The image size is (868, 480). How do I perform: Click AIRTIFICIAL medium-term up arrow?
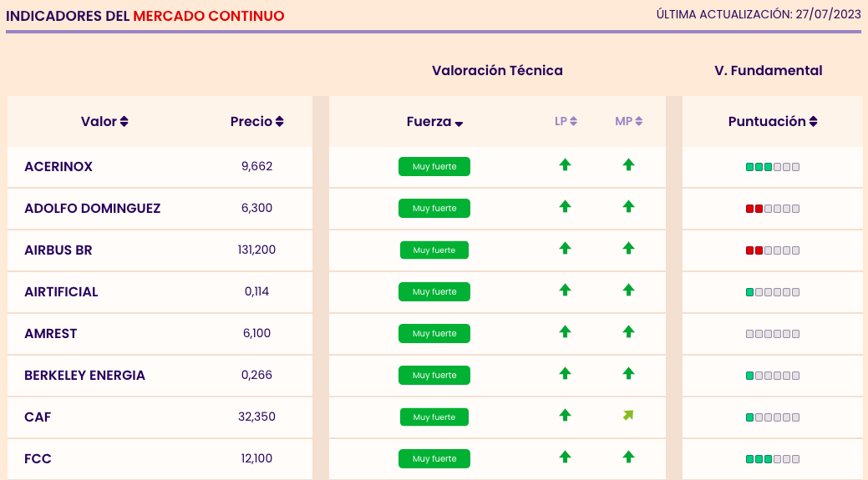628,290
